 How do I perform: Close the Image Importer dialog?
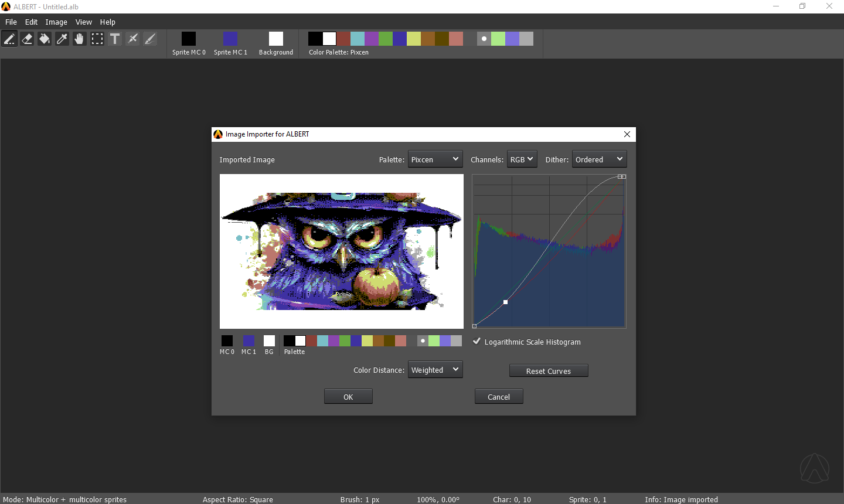coord(627,134)
